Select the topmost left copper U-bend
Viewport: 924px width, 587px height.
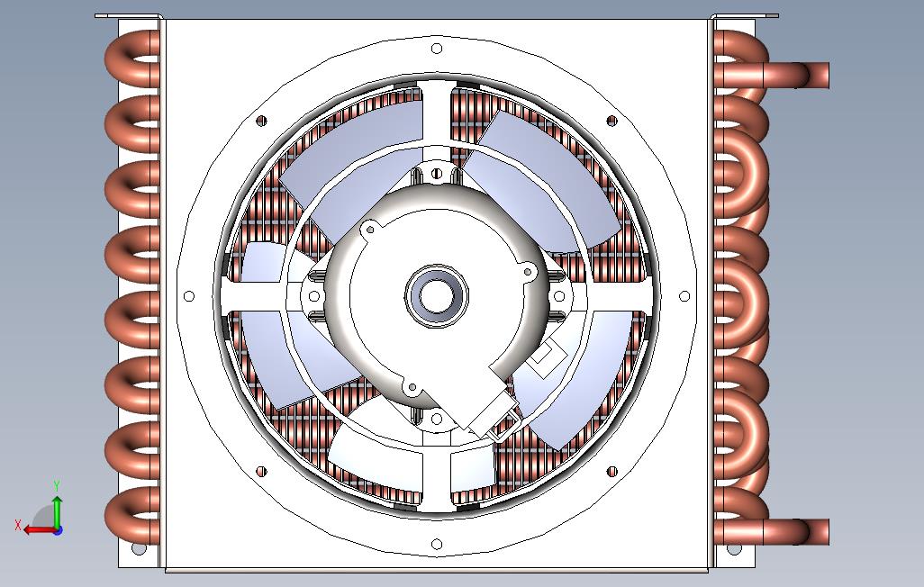(x=132, y=59)
